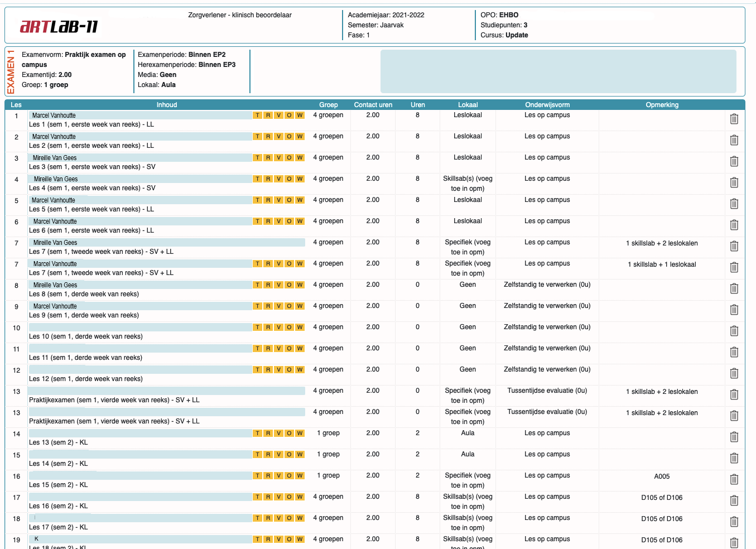Delete row Les 1 using trash icon
The image size is (756, 549).
pos(734,119)
